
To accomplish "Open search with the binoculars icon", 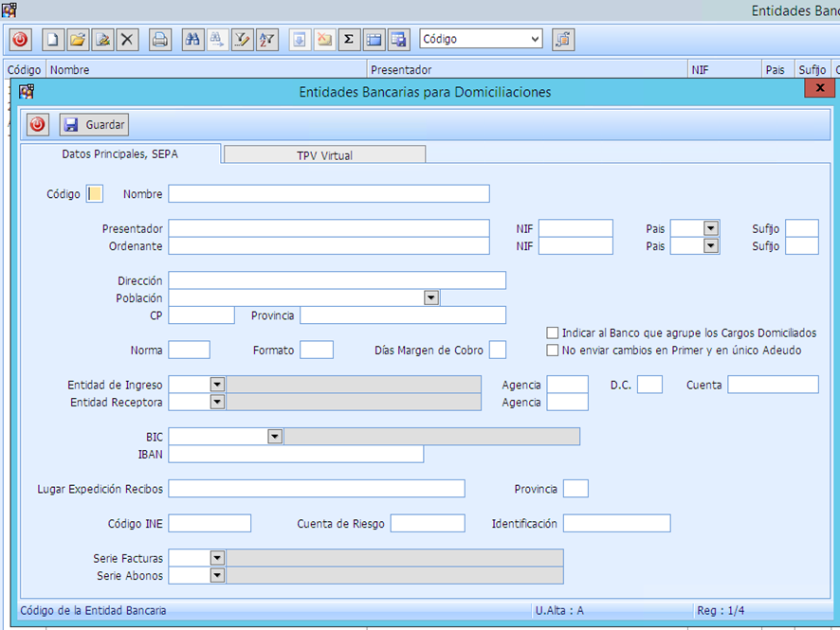I will click(192, 40).
